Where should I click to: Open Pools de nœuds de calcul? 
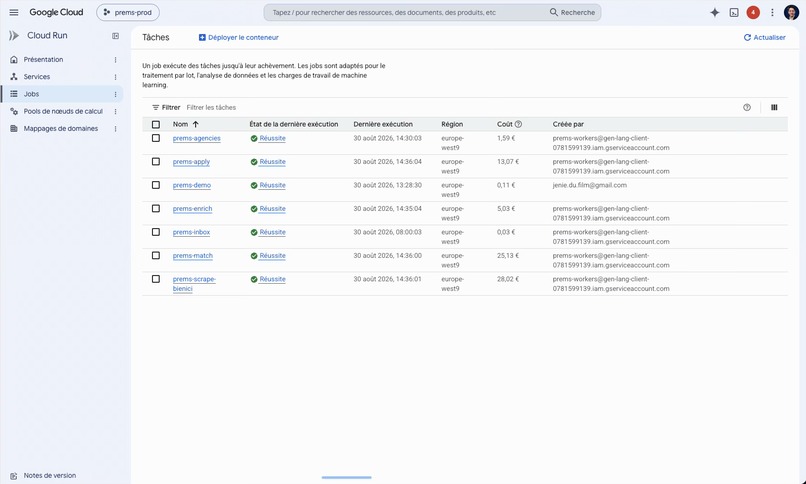[63, 111]
